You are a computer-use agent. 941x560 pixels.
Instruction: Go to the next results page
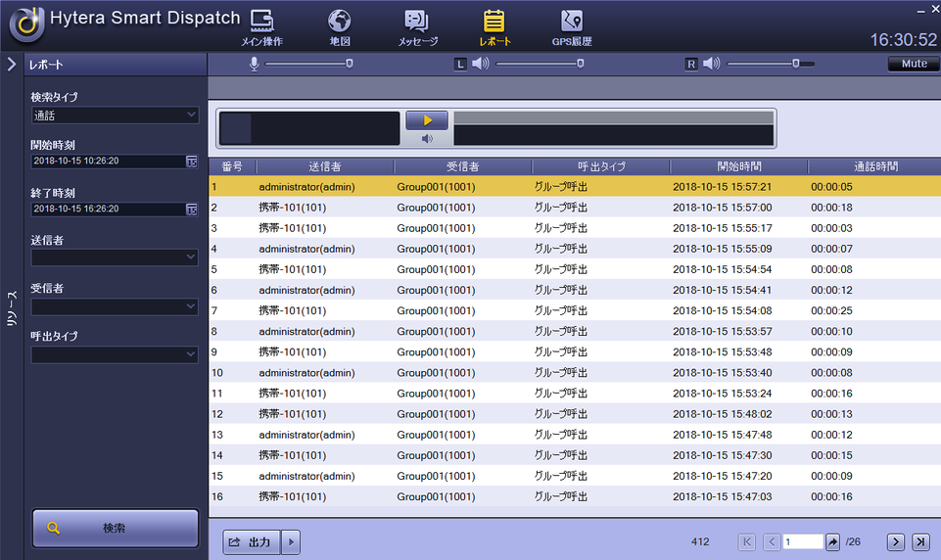pyautogui.click(x=895, y=542)
